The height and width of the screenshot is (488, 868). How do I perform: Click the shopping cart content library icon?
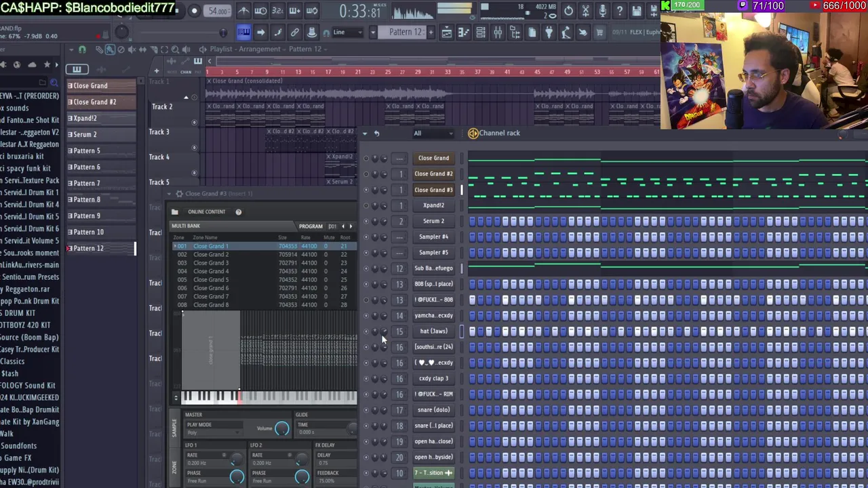coord(599,32)
